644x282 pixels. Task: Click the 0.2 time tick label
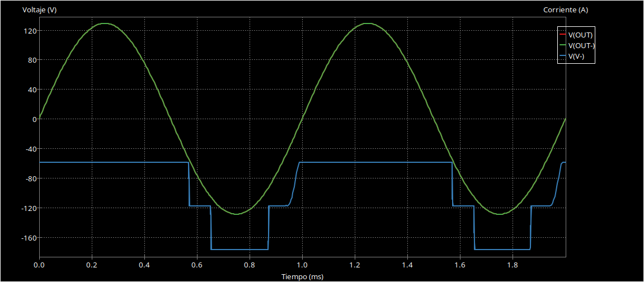pyautogui.click(x=92, y=265)
